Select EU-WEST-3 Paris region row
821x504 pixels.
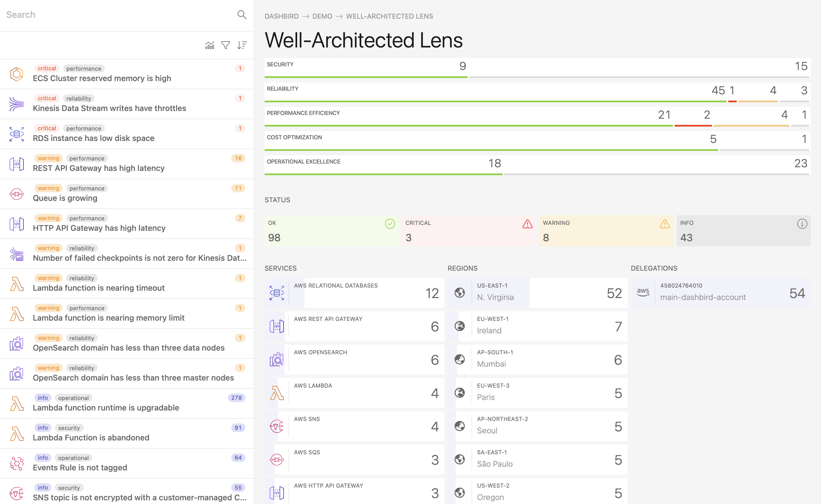(537, 393)
